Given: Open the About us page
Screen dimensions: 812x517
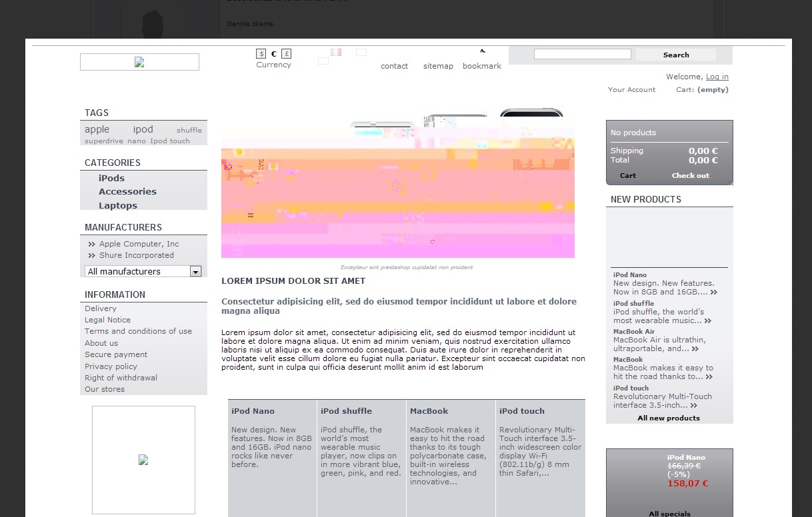Looking at the screenshot, I should [x=101, y=343].
